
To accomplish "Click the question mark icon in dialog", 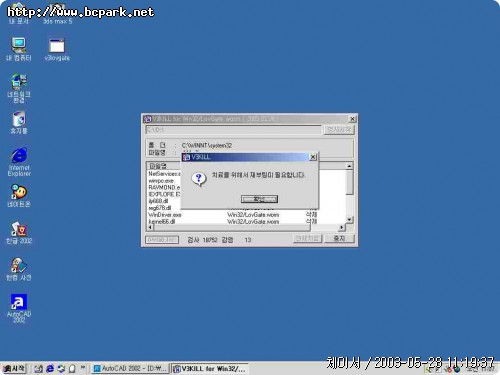I will click(199, 179).
